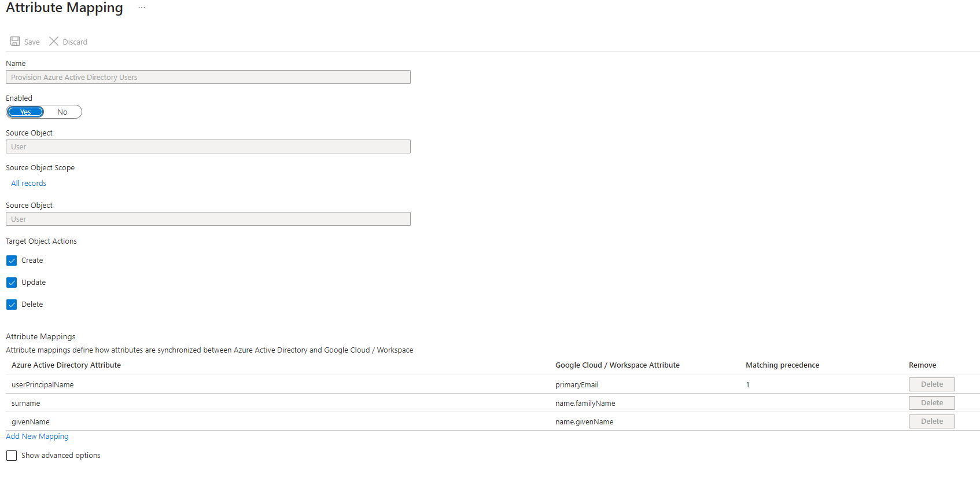Click the second Source Object field

point(208,219)
